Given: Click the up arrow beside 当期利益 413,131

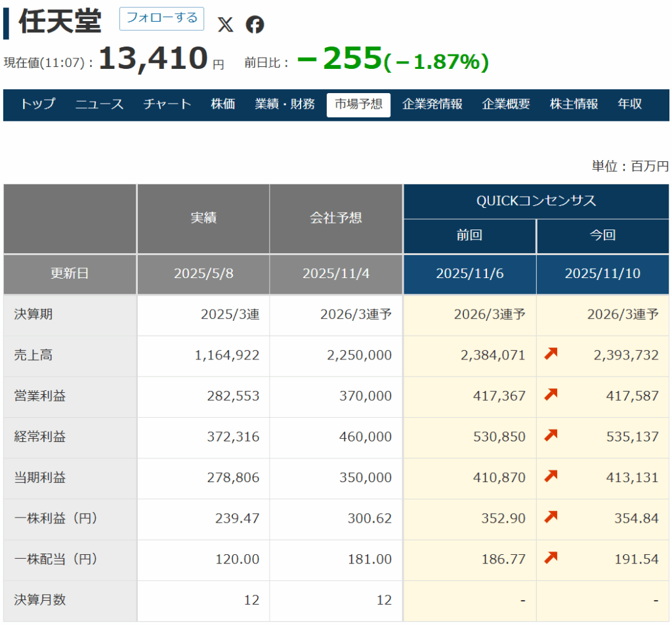Looking at the screenshot, I should point(551,477).
